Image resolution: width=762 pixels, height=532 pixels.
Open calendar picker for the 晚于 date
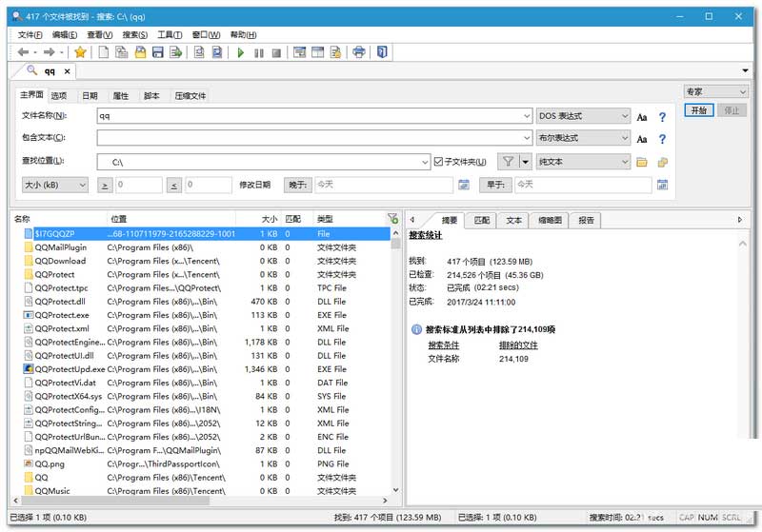464,185
